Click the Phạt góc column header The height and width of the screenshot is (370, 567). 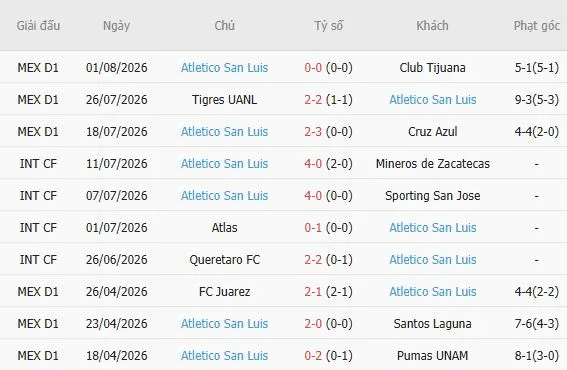tap(537, 26)
